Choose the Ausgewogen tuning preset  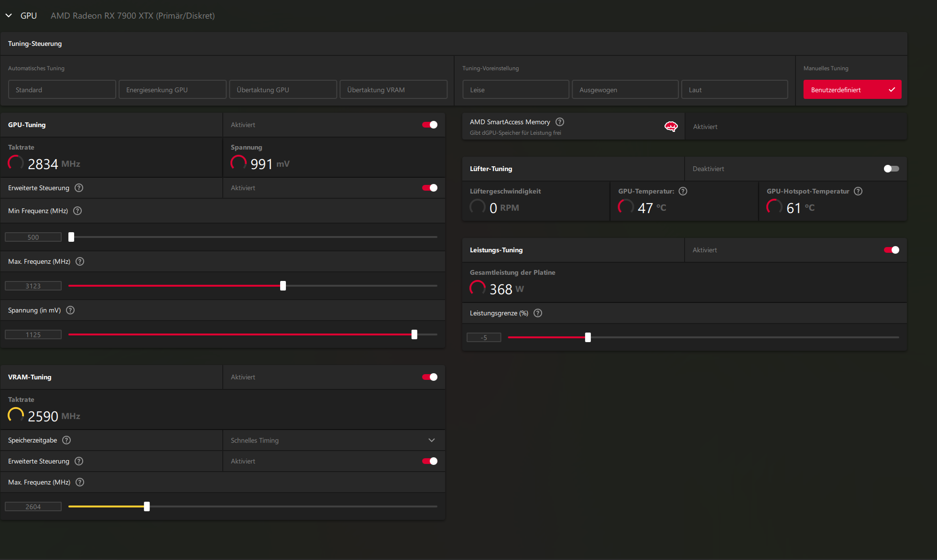click(625, 90)
